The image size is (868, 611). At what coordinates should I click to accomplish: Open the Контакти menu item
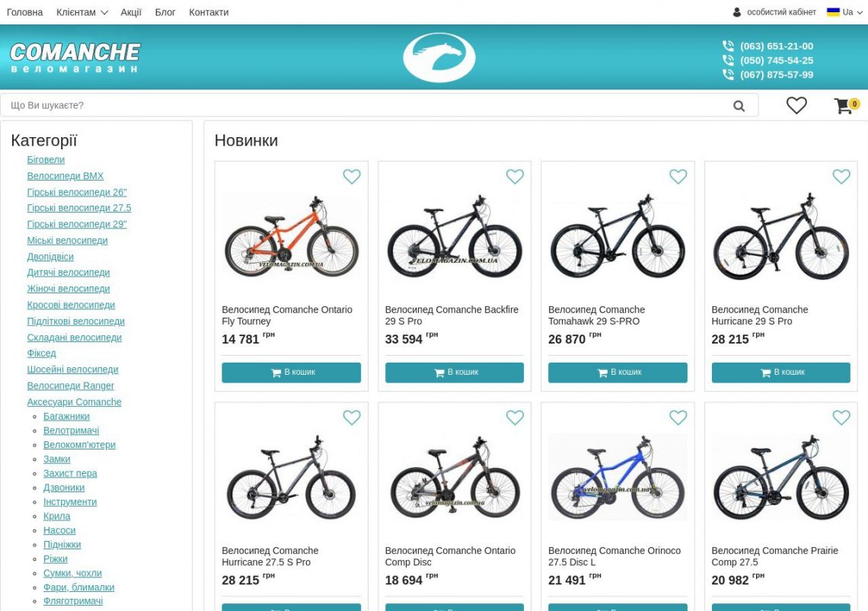[209, 12]
